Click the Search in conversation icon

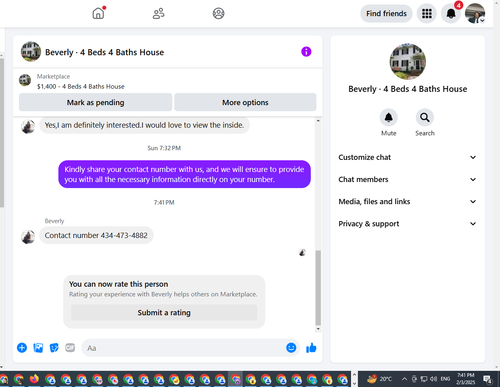[425, 117]
